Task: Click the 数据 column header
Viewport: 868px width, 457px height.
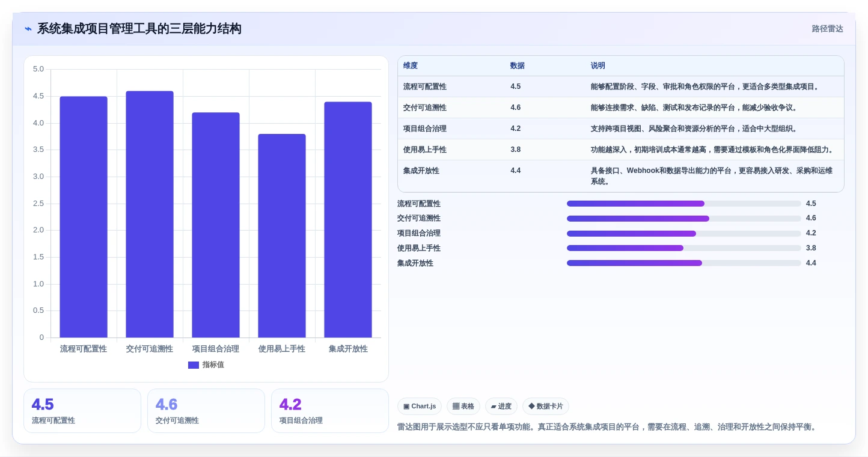Action: click(x=518, y=66)
